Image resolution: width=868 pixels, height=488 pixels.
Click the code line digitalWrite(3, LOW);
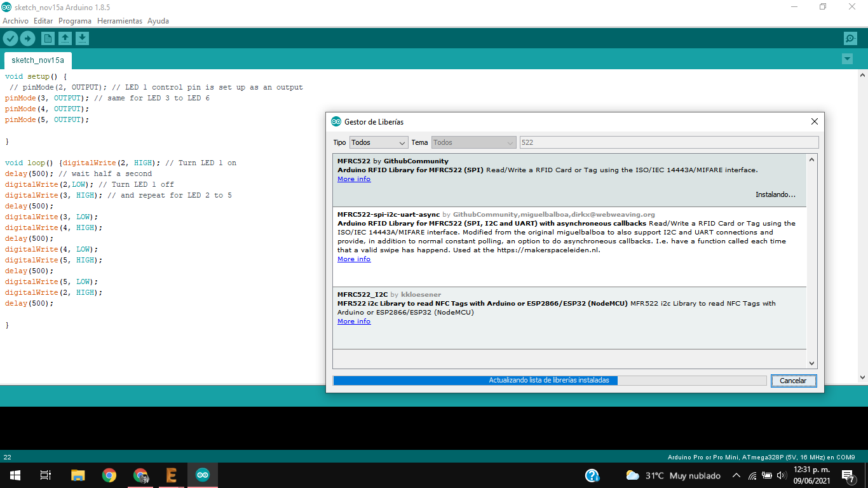[51, 217]
